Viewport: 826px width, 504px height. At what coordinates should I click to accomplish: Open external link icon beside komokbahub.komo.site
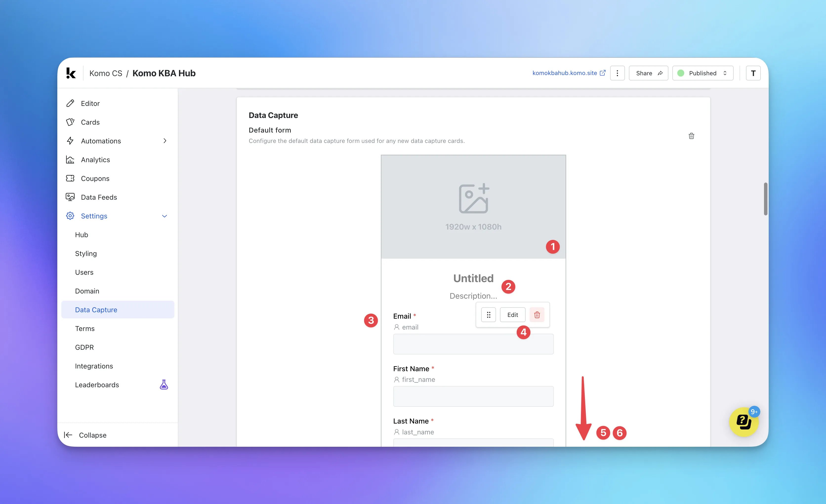602,73
